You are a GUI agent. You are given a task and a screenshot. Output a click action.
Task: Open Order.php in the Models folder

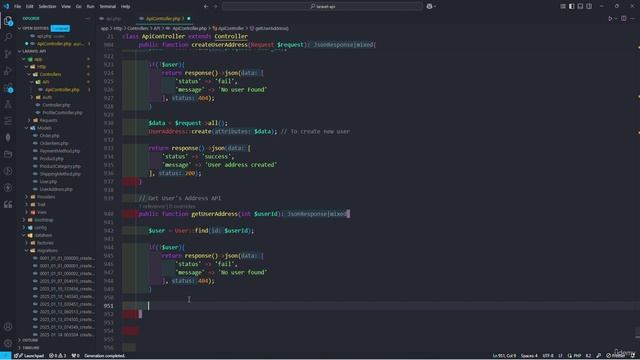(x=50, y=136)
